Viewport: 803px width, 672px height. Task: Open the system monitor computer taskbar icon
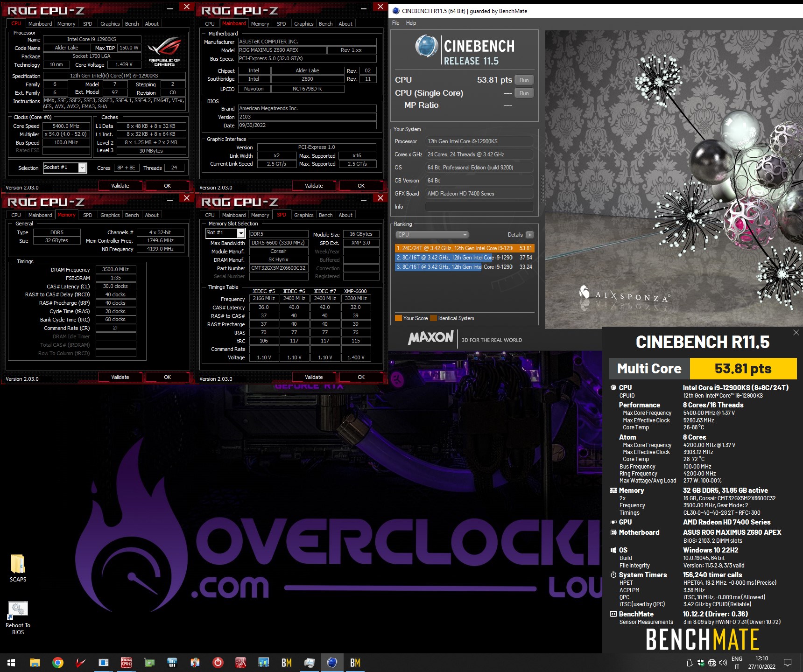310,663
